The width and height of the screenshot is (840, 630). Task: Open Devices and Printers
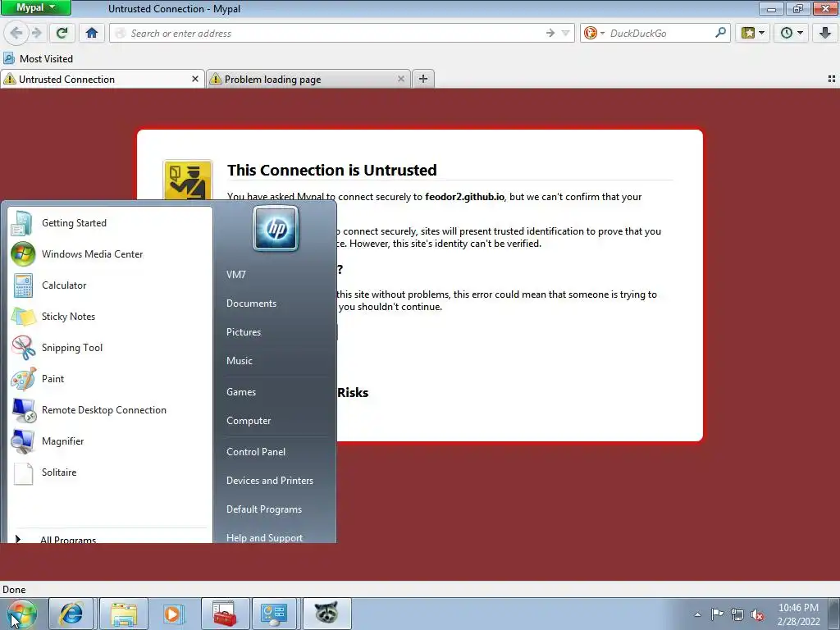point(274,481)
